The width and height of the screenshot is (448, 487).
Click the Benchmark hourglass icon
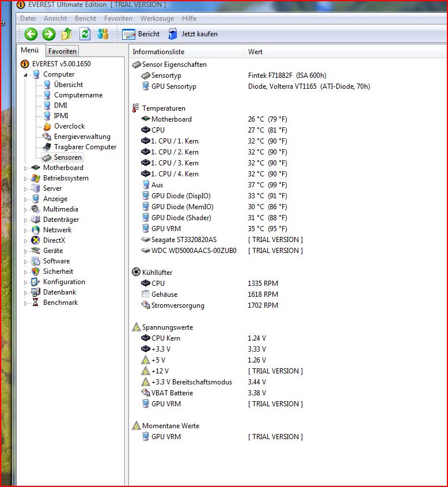35,302
